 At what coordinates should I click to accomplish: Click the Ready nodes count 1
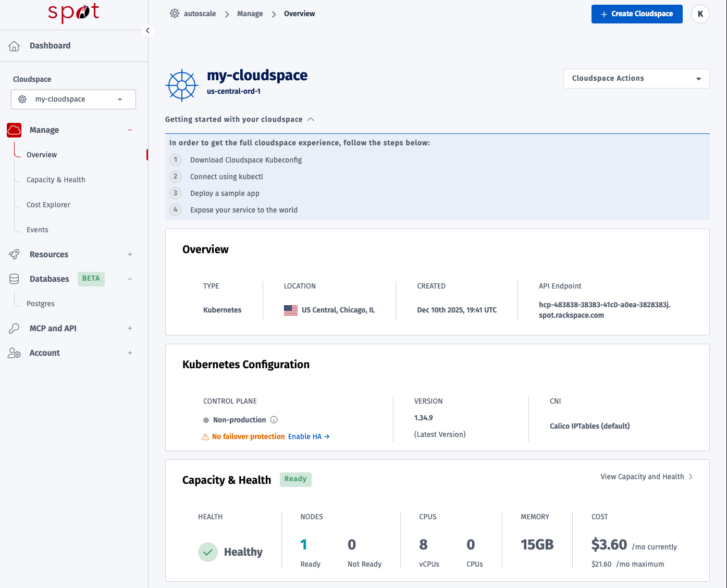[304, 545]
